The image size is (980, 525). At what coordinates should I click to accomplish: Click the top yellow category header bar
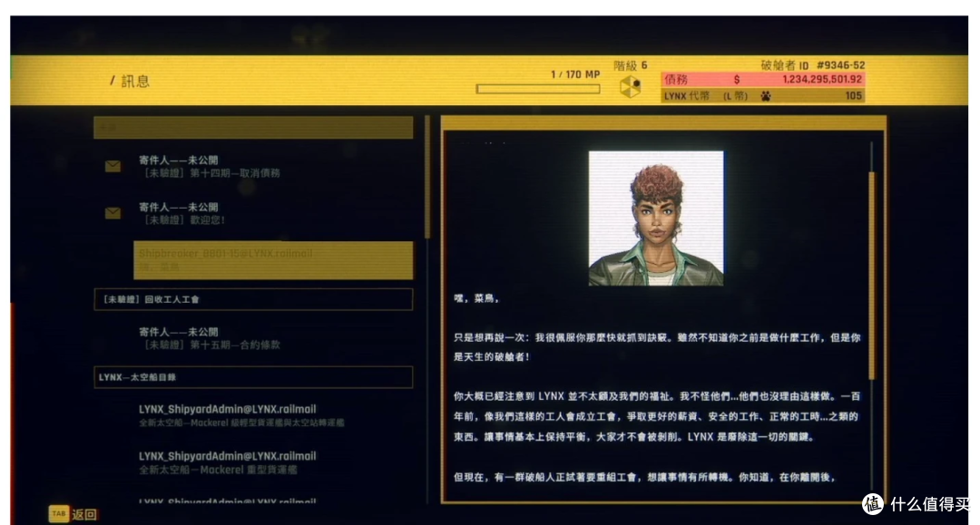click(x=253, y=127)
